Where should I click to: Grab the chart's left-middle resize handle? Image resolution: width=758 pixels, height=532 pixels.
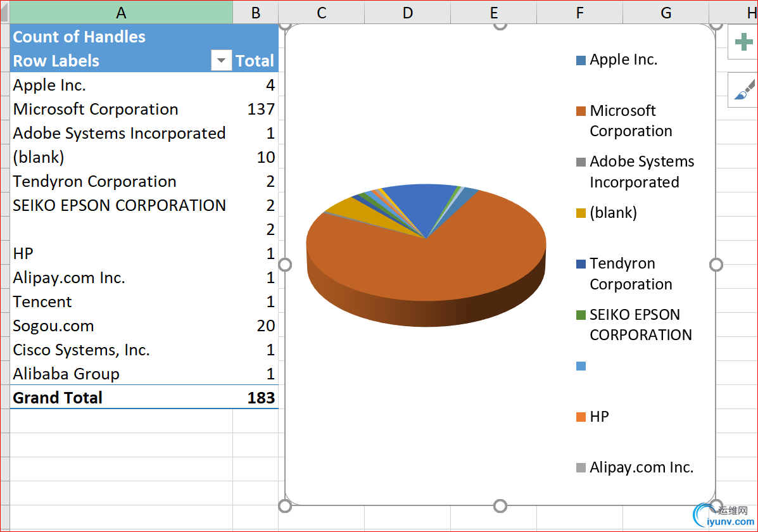pyautogui.click(x=285, y=265)
